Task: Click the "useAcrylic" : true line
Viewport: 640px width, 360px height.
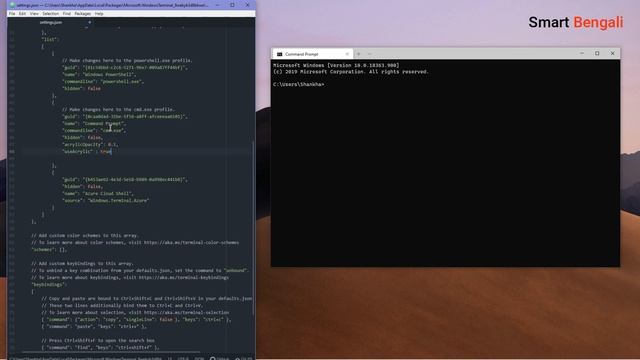Action: click(x=87, y=151)
